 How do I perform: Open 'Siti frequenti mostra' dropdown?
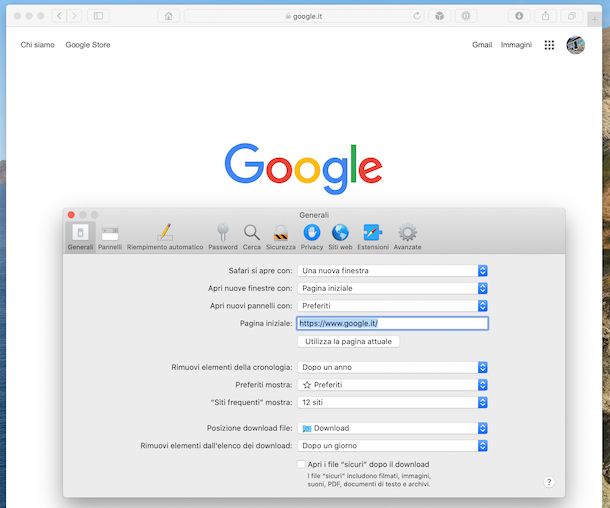pyautogui.click(x=393, y=402)
